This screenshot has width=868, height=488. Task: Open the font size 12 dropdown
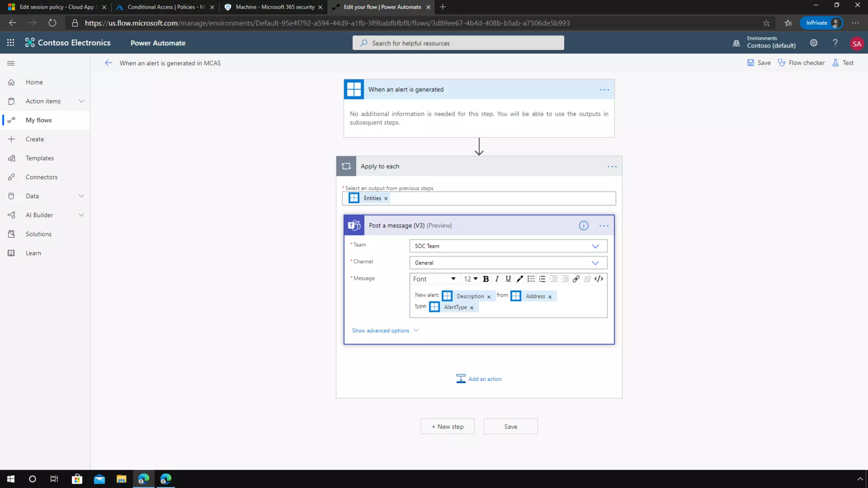[470, 279]
